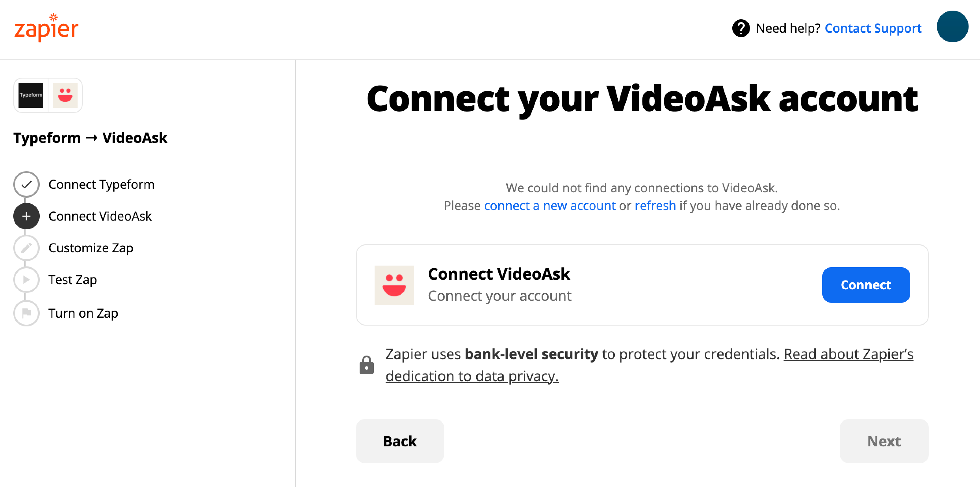Image resolution: width=980 pixels, height=487 pixels.
Task: Open the Contact Support link
Action: tap(873, 28)
